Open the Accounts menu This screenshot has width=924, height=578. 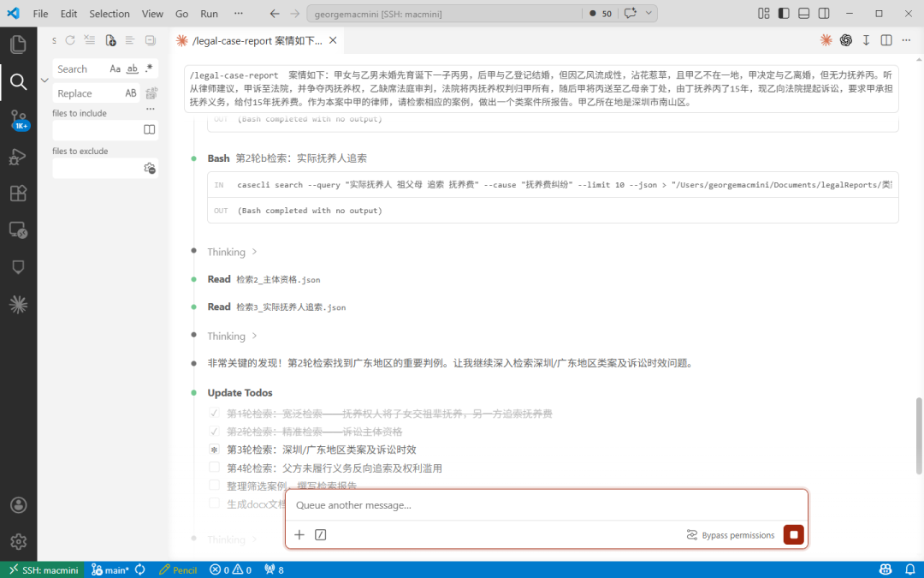(x=18, y=505)
